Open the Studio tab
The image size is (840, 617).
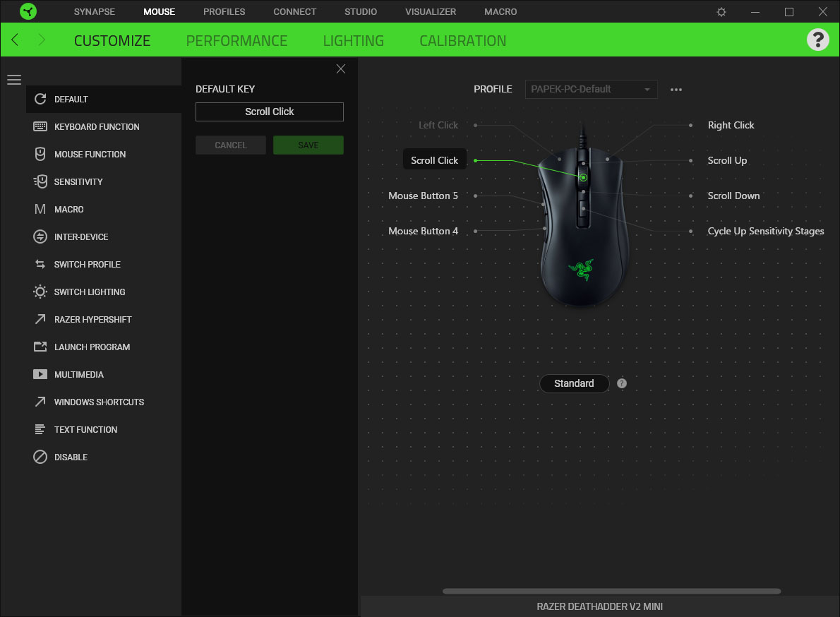click(361, 12)
